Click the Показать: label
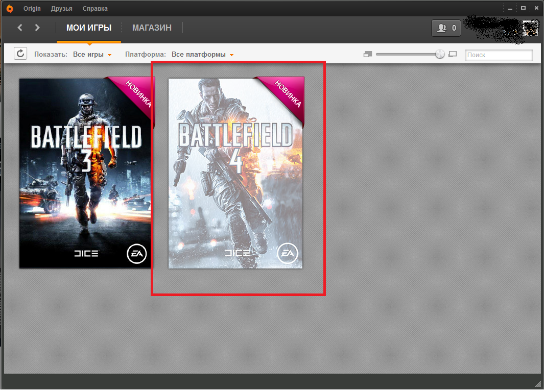This screenshot has height=392, width=544. (x=51, y=55)
